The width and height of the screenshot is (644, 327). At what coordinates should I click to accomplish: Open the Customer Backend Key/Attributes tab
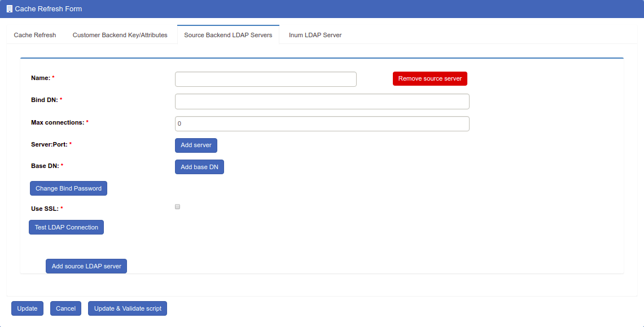[x=120, y=34]
